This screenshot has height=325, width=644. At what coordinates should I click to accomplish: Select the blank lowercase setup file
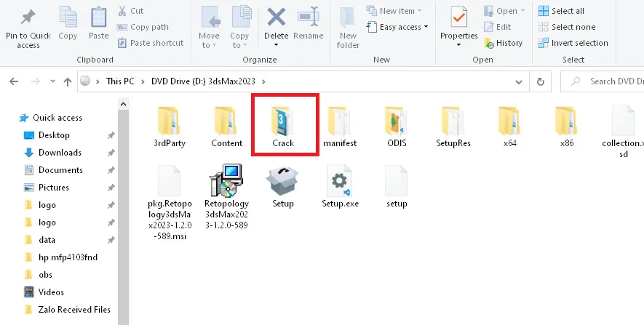coord(397,186)
